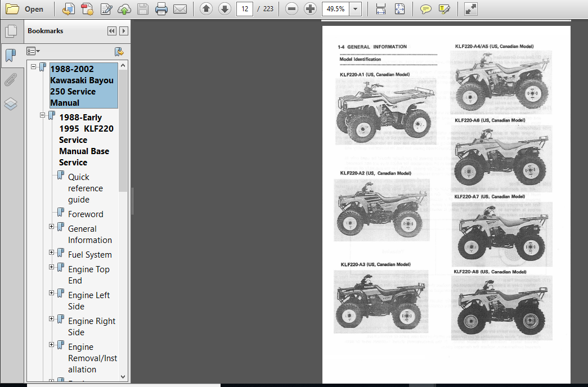Open the Foreword bookmark
Screen dimensions: 588x387
pos(86,214)
